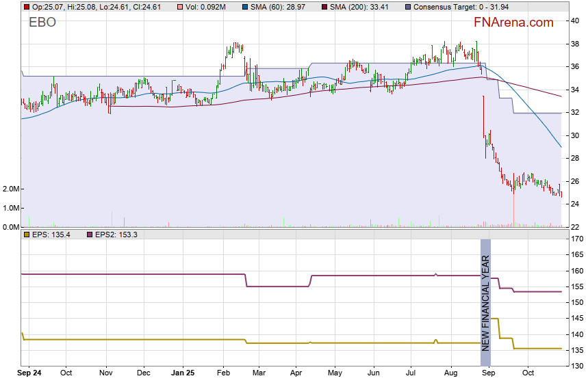Click the Jan 25 date axis label
The height and width of the screenshot is (387, 588).
[183, 373]
